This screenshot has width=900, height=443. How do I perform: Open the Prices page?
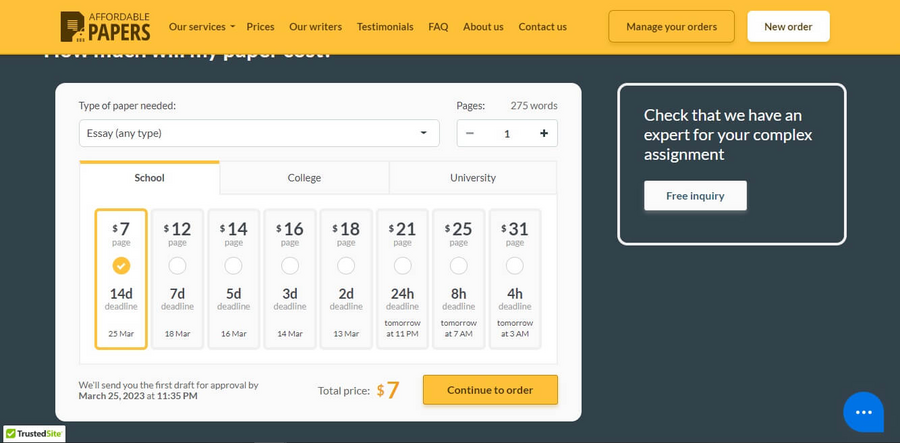pos(261,26)
